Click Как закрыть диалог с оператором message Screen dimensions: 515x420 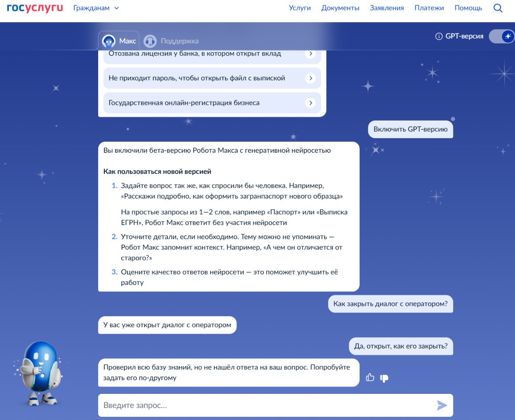pyautogui.click(x=390, y=304)
